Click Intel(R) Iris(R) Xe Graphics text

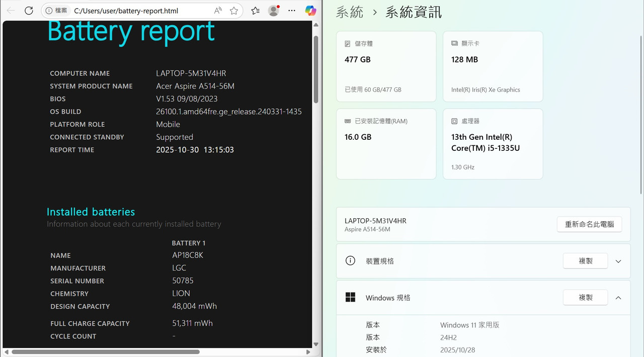(486, 90)
